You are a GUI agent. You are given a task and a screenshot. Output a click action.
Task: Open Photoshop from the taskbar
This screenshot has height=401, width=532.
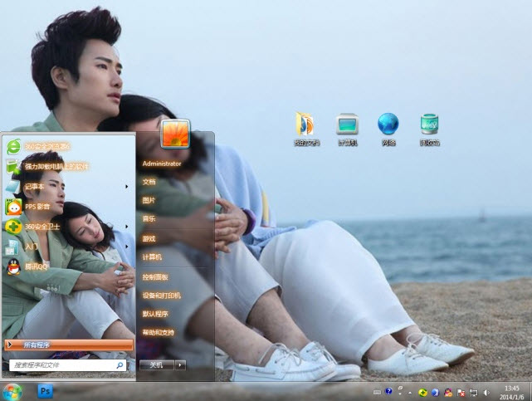[45, 392]
